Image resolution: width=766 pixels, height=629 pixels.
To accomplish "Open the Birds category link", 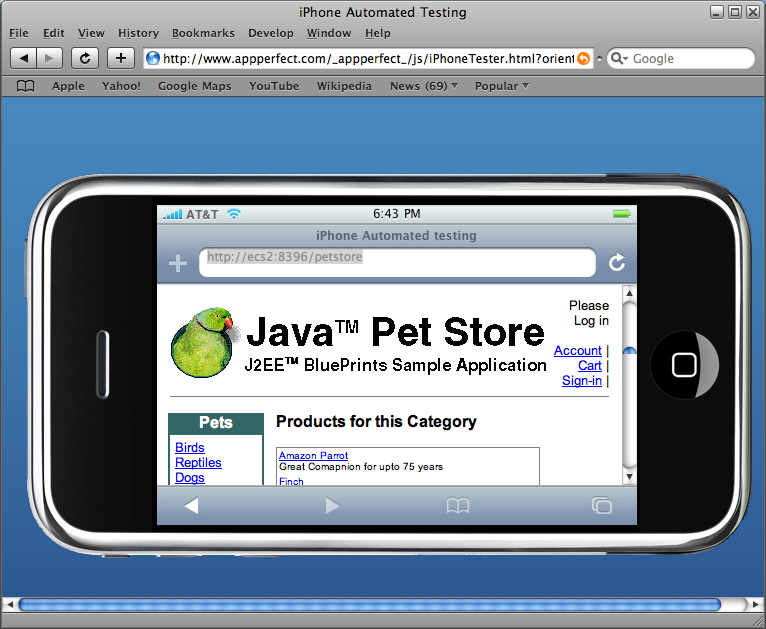I will [x=190, y=448].
